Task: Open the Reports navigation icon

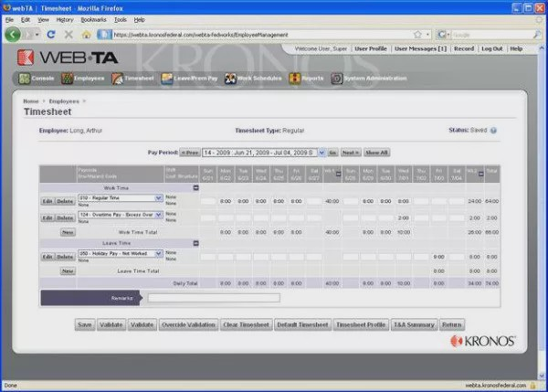Action: (295, 79)
